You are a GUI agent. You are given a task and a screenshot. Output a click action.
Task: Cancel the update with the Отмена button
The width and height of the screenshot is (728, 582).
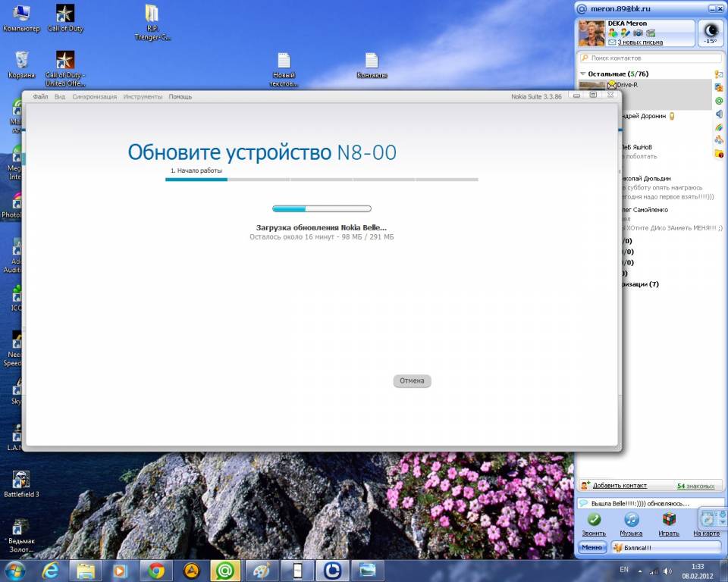(x=412, y=380)
